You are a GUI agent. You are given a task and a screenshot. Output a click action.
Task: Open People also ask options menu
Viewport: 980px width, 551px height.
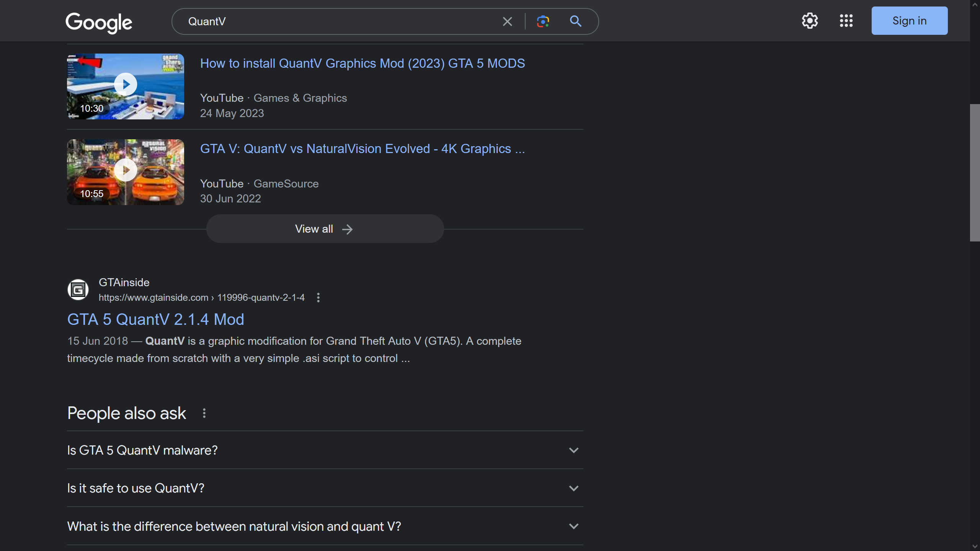(x=204, y=413)
